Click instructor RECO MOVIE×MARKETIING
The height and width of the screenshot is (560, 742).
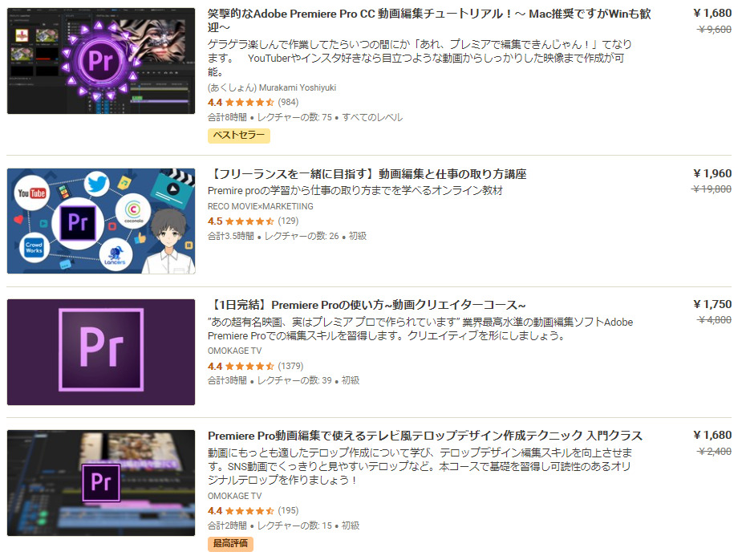260,206
